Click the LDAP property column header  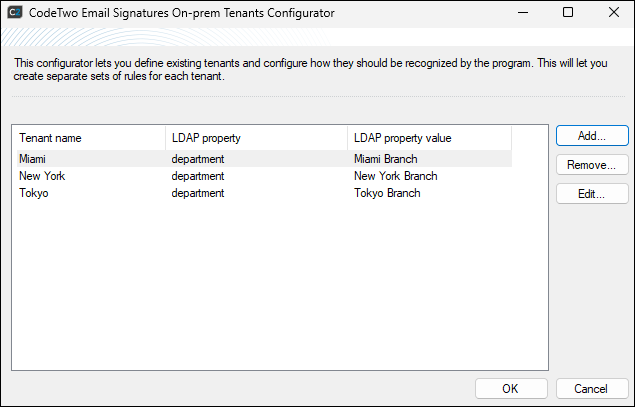255,137
